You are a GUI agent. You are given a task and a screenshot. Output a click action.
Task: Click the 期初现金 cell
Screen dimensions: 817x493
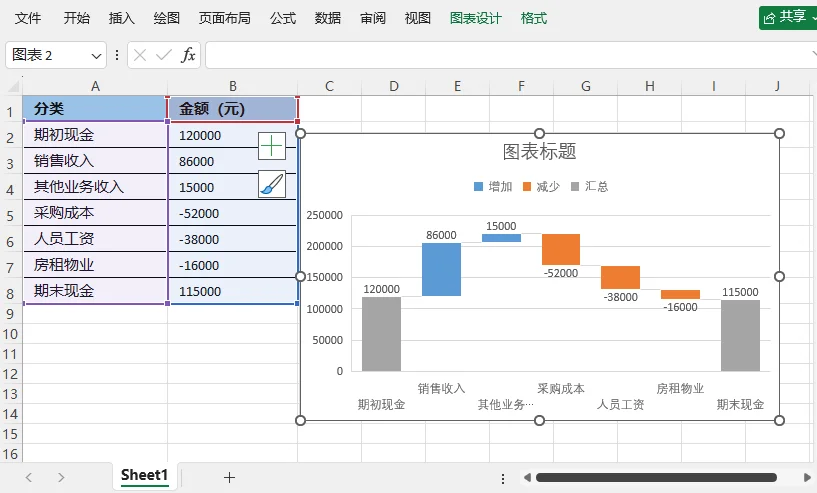coord(95,135)
